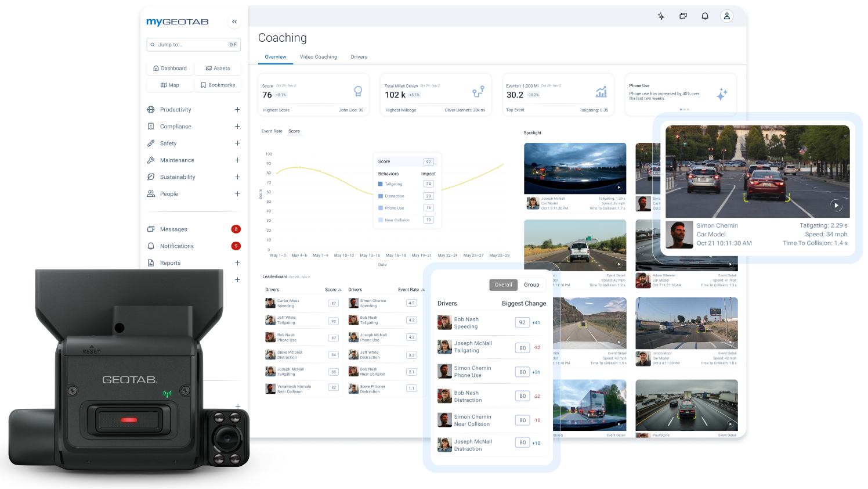Expand the People menu section
The image size is (868, 489).
click(x=237, y=194)
